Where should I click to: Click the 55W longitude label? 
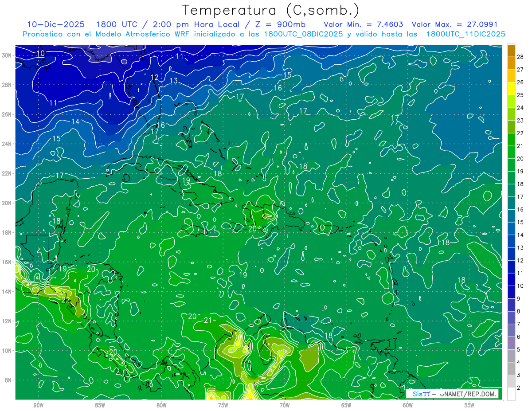(x=469, y=406)
